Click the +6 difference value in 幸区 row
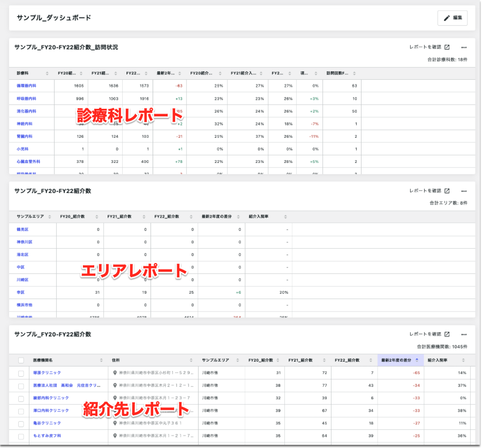The width and height of the screenshot is (482, 448). 238,293
